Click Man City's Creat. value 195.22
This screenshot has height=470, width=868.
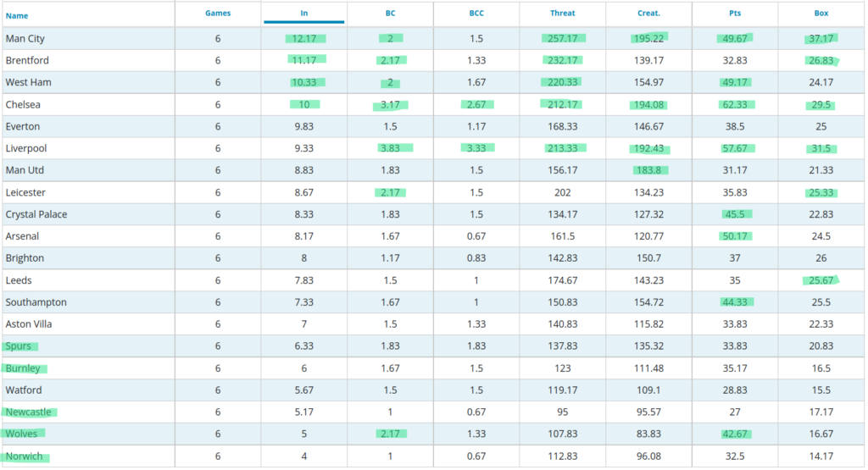[648, 39]
